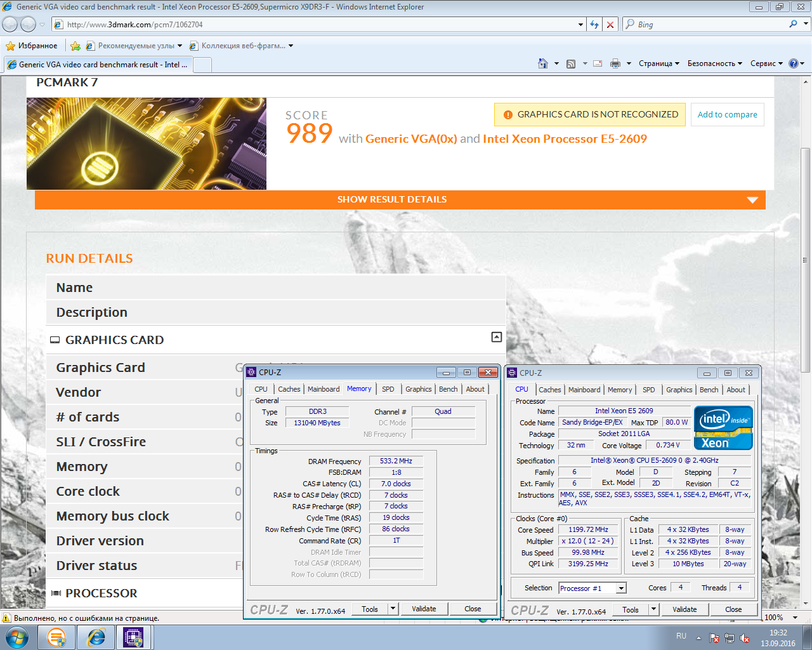Click the add to favorites bar icon
The height and width of the screenshot is (650, 812).
coord(75,46)
